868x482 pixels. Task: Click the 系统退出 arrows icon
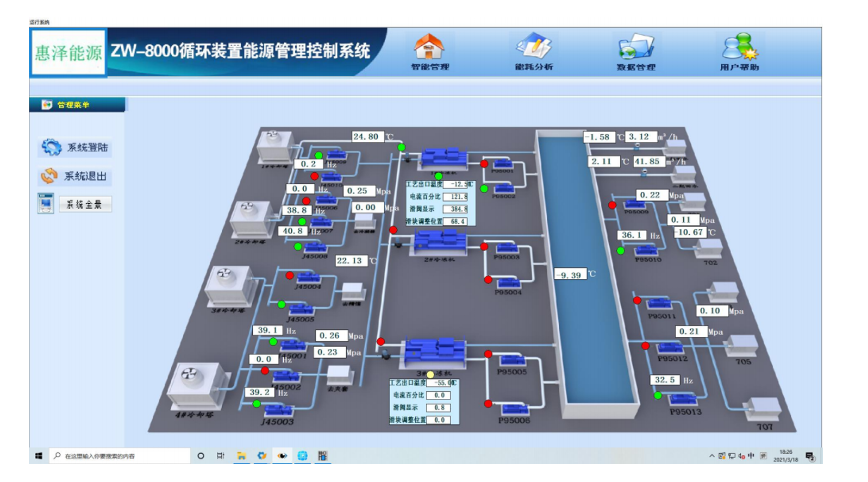tap(49, 176)
